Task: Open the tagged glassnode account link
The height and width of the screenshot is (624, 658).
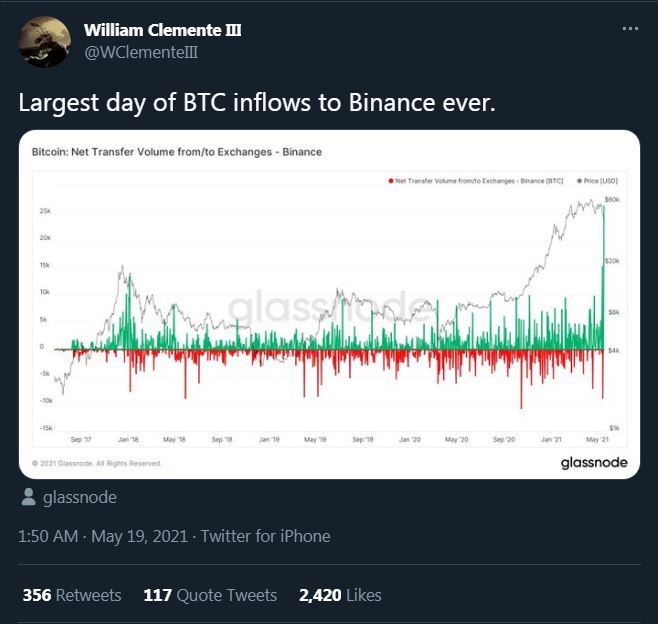Action: pyautogui.click(x=81, y=498)
